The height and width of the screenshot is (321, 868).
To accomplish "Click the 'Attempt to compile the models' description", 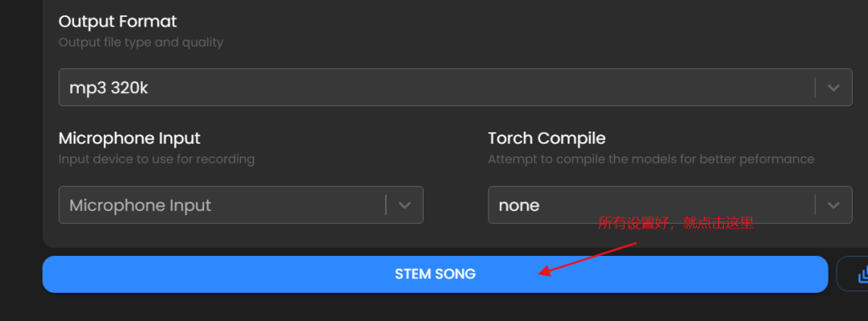I will (x=650, y=160).
